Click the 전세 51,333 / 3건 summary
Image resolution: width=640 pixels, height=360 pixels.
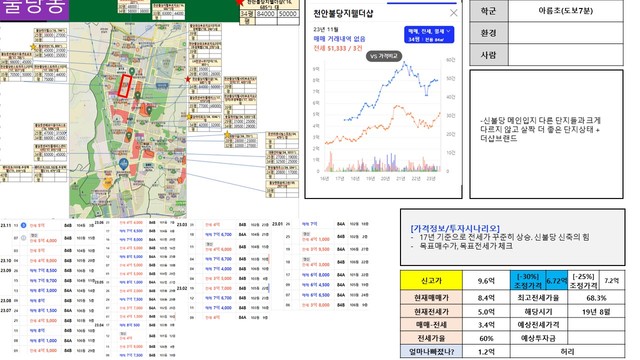[x=338, y=48]
